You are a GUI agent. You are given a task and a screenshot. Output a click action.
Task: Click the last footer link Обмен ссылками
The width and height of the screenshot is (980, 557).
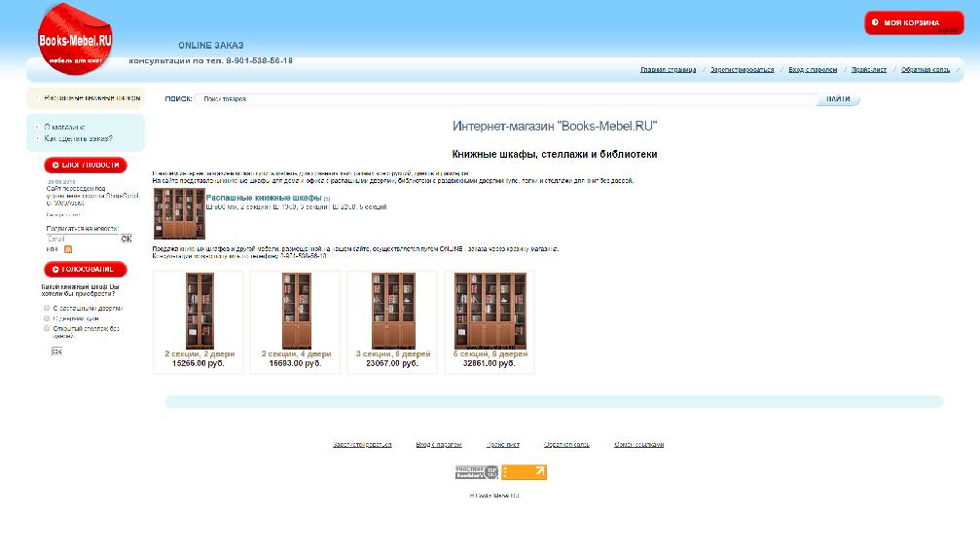tap(638, 444)
